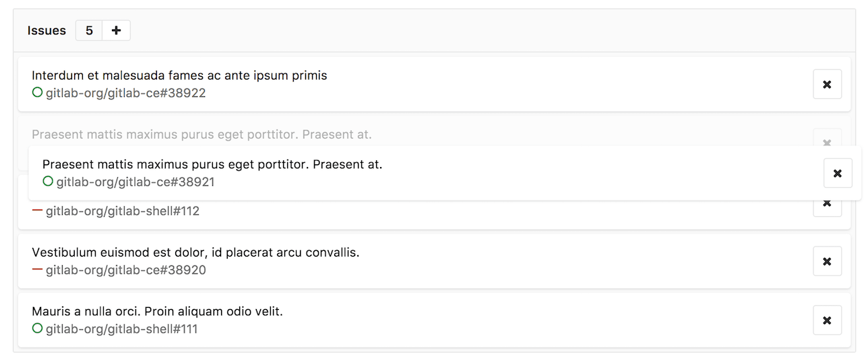Open issue titled Interdum et malesuada fames
The width and height of the screenshot is (868, 361).
tap(179, 75)
